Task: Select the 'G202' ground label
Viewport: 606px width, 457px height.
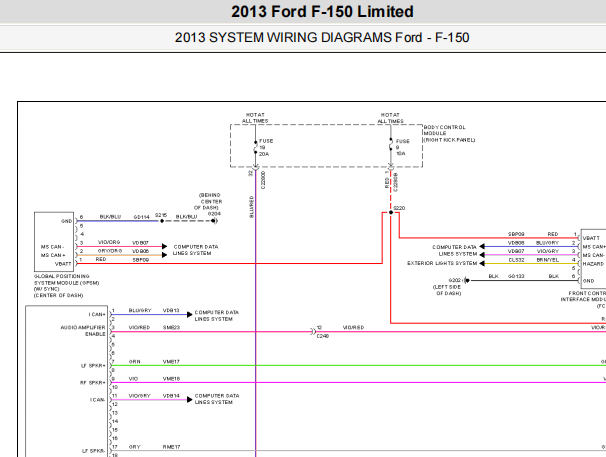Action: point(455,280)
